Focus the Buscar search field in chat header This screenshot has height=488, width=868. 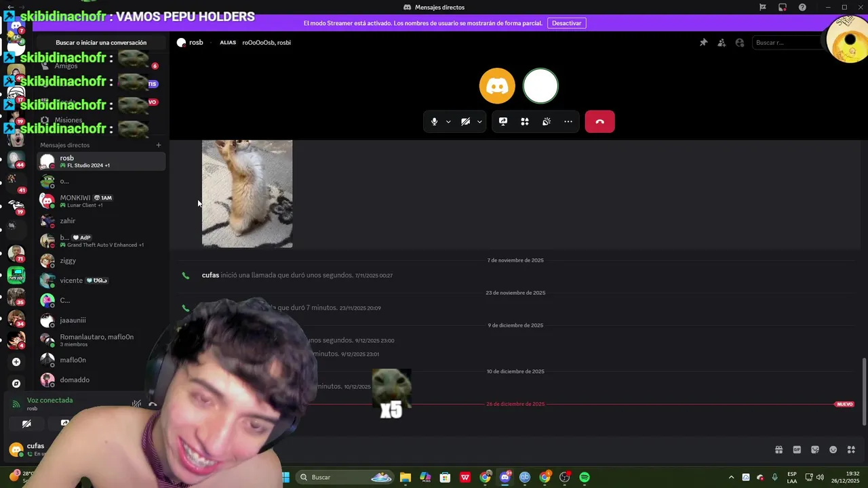click(x=787, y=43)
